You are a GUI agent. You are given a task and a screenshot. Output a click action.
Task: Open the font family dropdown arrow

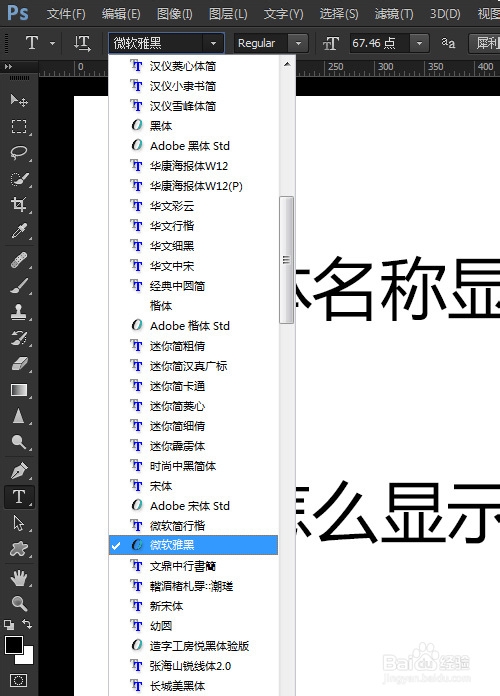[x=213, y=44]
